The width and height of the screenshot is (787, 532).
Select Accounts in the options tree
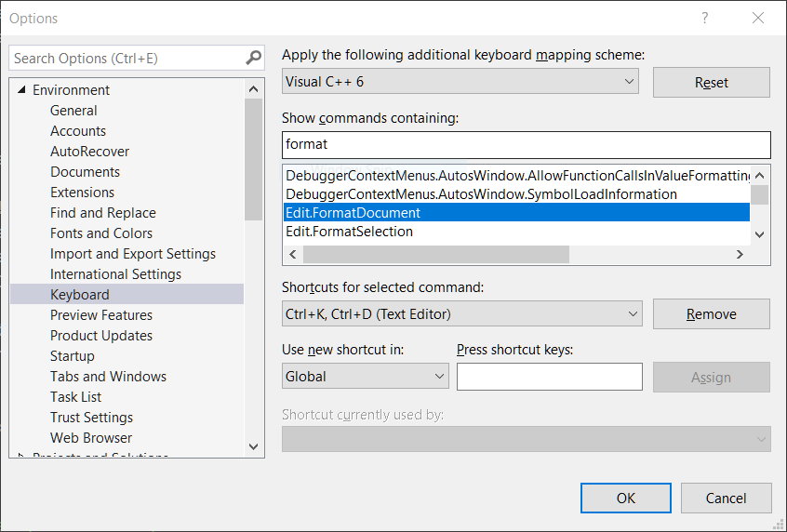(x=78, y=131)
